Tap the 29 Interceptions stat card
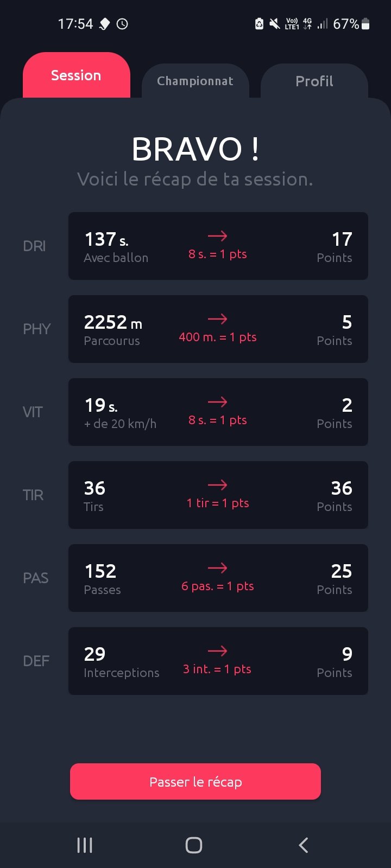 click(x=218, y=661)
